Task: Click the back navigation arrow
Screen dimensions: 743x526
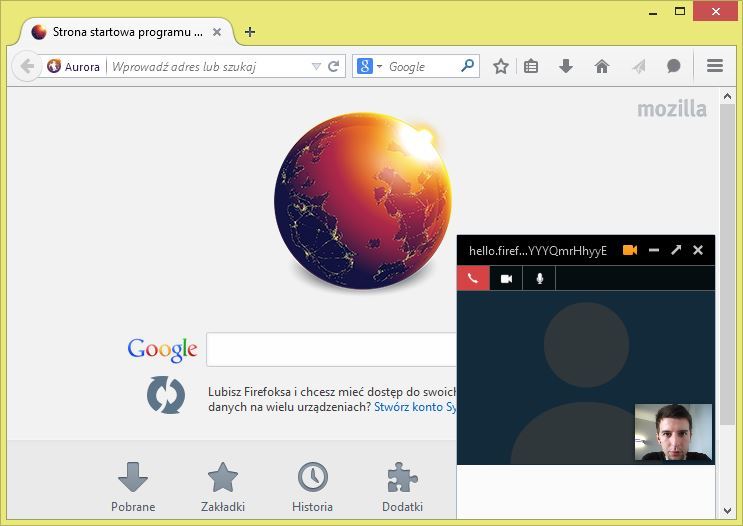Action: pyautogui.click(x=27, y=66)
